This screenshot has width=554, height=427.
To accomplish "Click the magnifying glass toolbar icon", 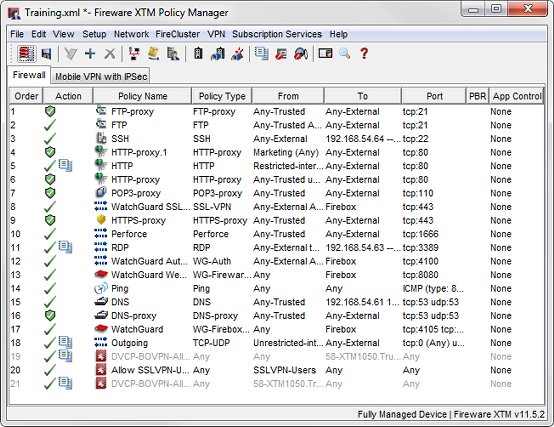I will [344, 54].
